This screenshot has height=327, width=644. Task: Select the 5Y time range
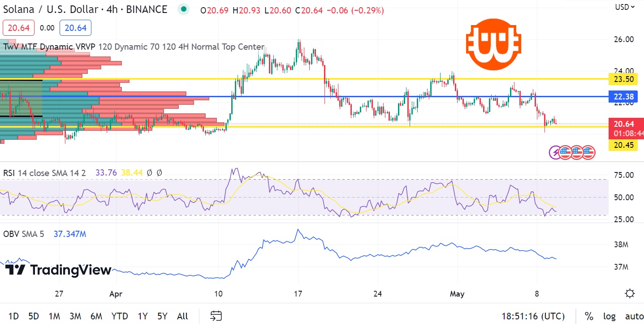point(162,316)
